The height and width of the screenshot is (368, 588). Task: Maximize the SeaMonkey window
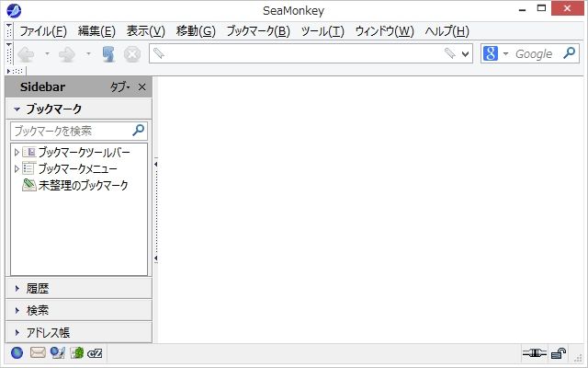tap(541, 8)
